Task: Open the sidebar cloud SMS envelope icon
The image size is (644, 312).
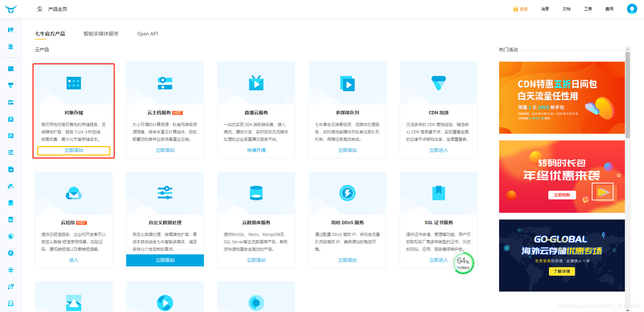Action: [x=11, y=186]
